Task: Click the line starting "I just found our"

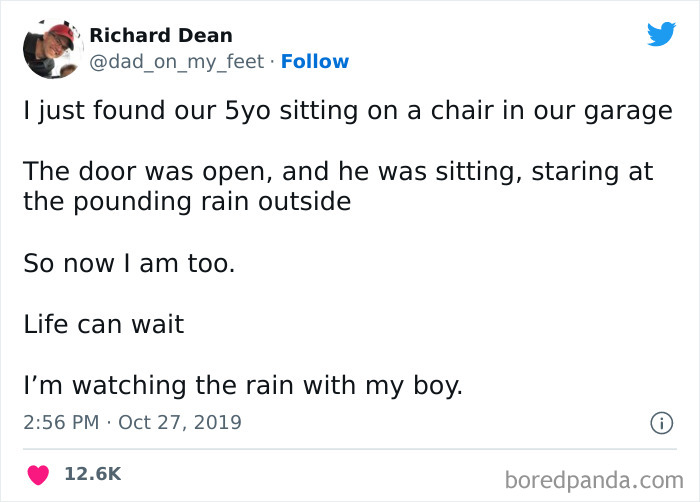Action: (347, 111)
